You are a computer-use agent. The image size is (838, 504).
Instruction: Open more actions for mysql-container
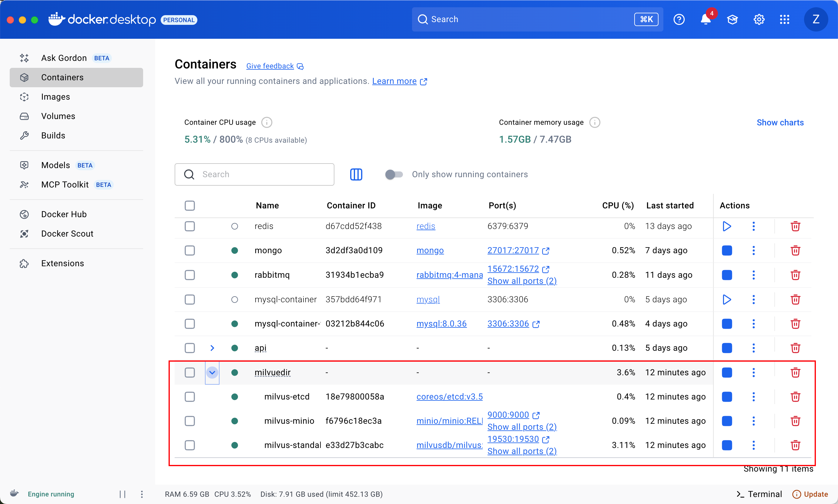point(754,300)
